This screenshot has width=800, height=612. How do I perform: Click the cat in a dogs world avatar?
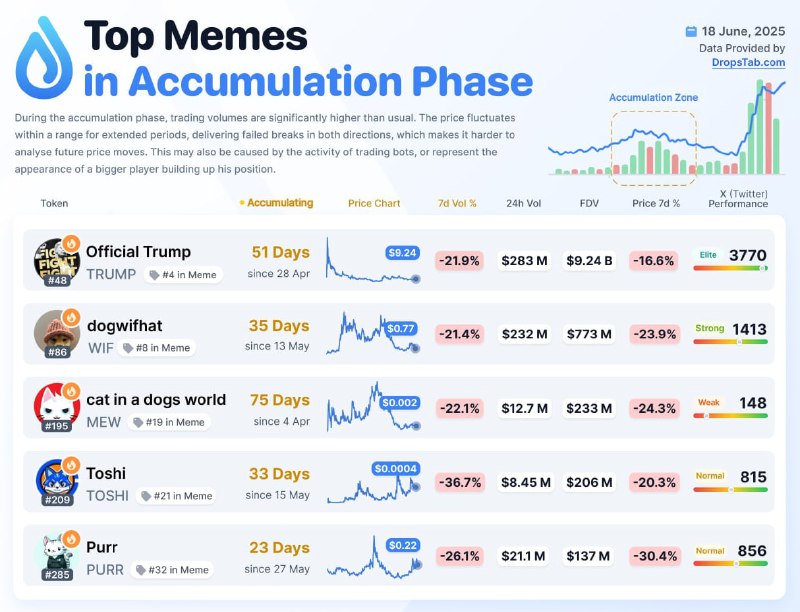pos(57,407)
